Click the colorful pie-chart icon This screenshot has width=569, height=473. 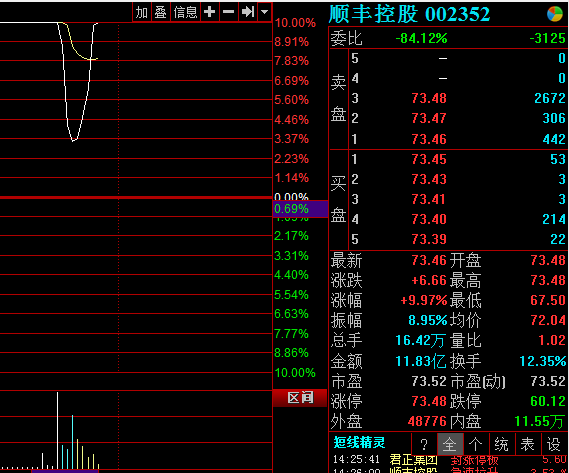[555, 14]
